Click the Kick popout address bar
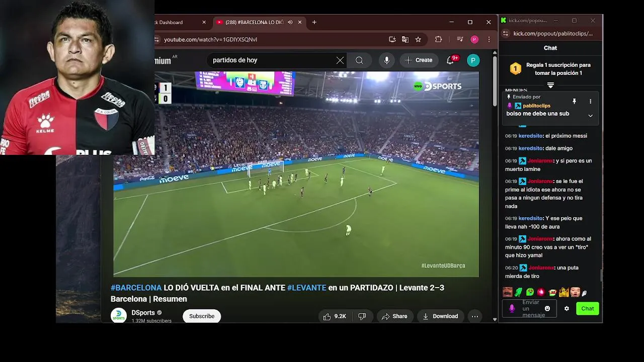 552,34
